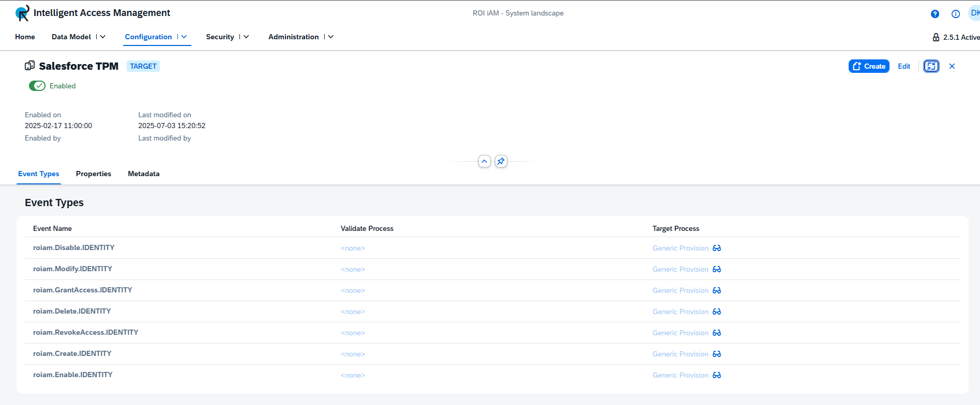The height and width of the screenshot is (405, 980).
Task: Open the Administration menu
Action: 293,37
